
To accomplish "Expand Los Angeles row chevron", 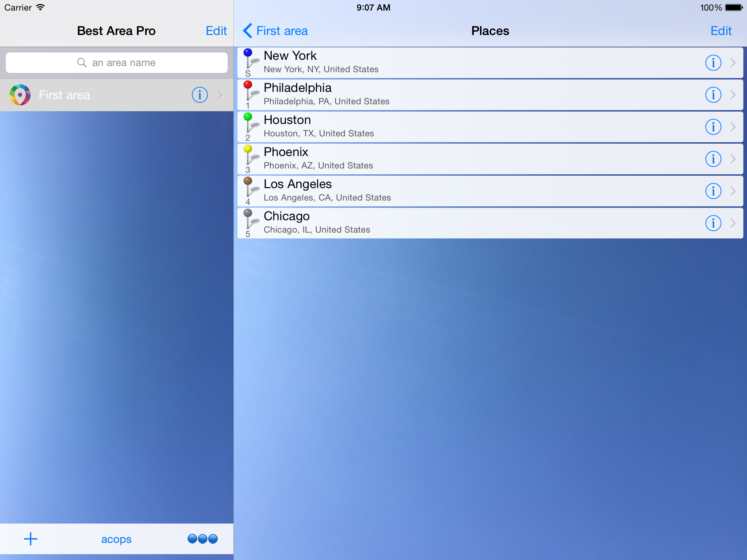I will [733, 191].
